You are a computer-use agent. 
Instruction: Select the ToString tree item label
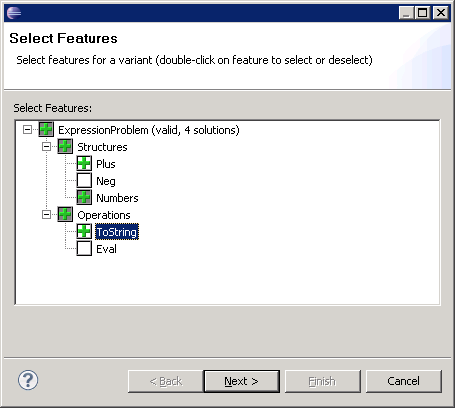point(117,232)
